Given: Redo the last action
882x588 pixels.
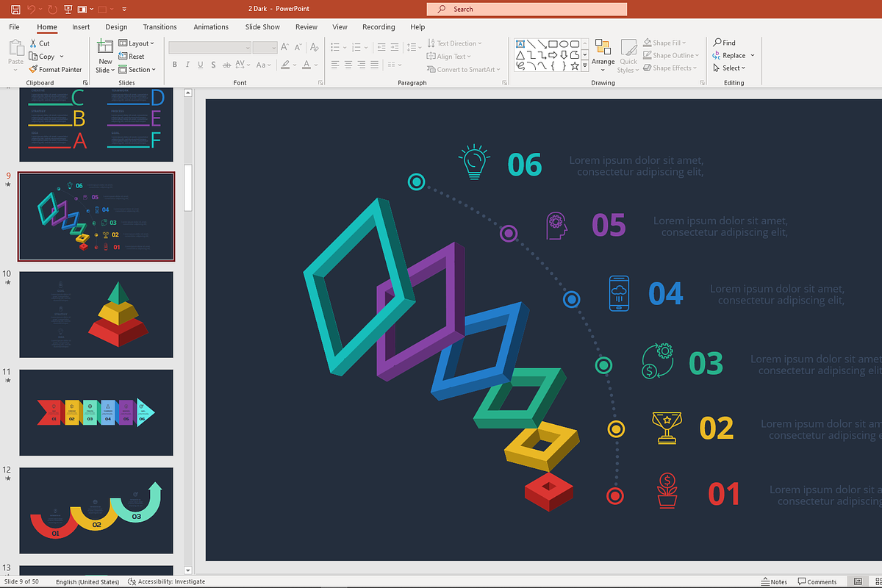Looking at the screenshot, I should point(52,10).
